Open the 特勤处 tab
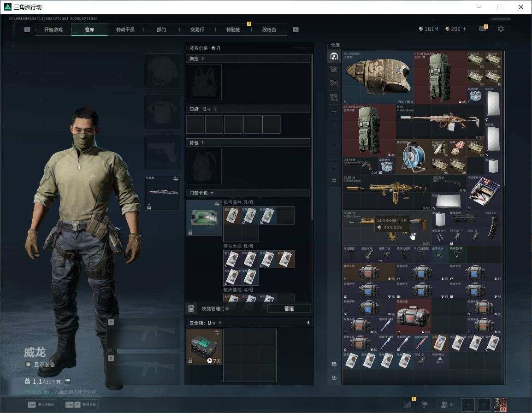532x413 pixels. [x=233, y=29]
